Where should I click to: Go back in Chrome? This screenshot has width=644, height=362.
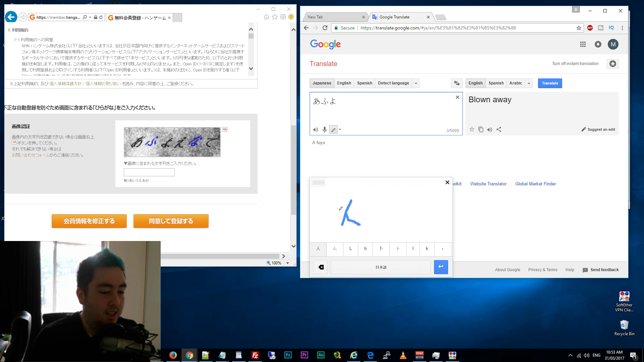(x=306, y=28)
